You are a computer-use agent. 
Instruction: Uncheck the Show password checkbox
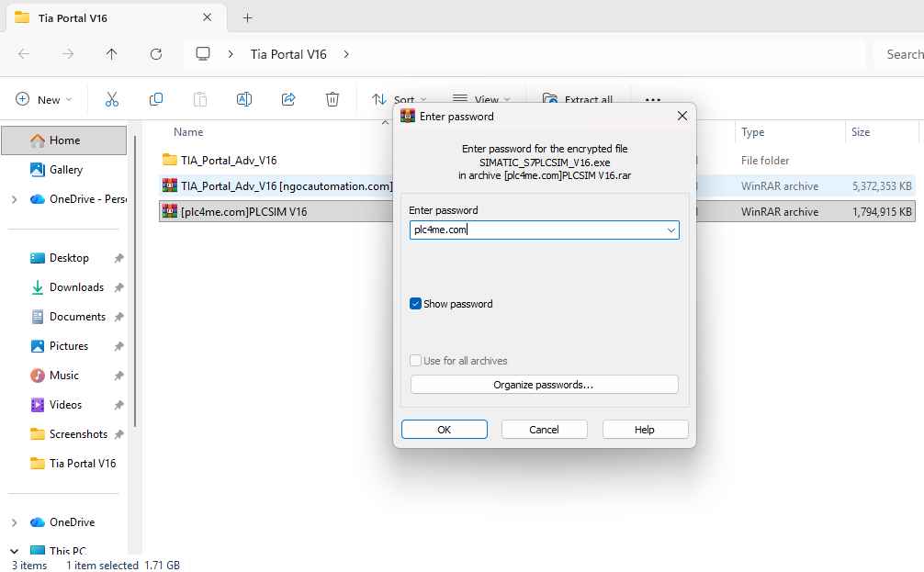[416, 304]
